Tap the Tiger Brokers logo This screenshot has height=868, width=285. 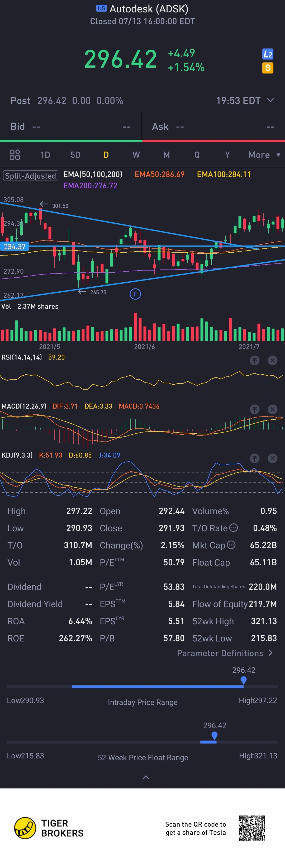pos(49,828)
